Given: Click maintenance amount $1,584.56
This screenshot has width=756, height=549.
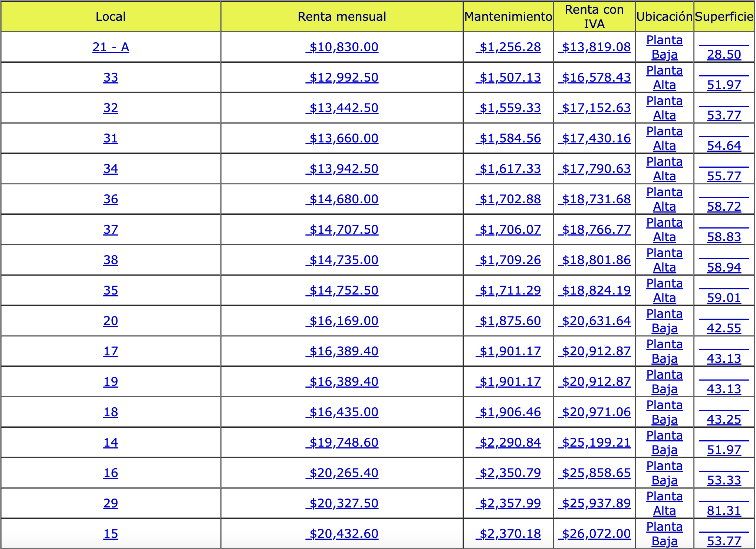Looking at the screenshot, I should pyautogui.click(x=508, y=138).
